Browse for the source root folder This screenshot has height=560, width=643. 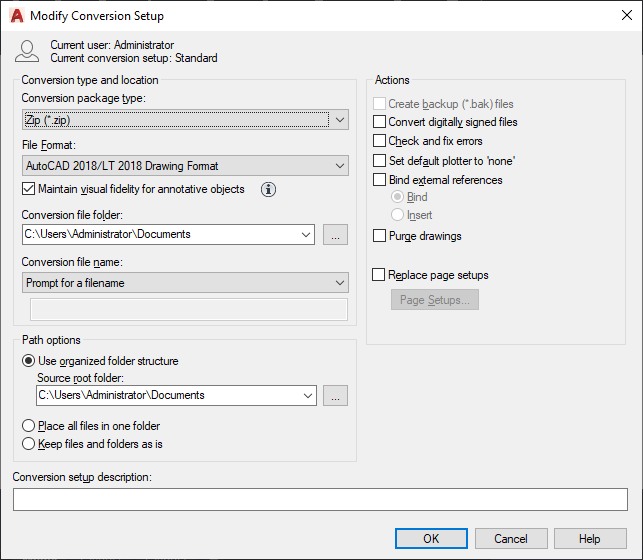(335, 395)
